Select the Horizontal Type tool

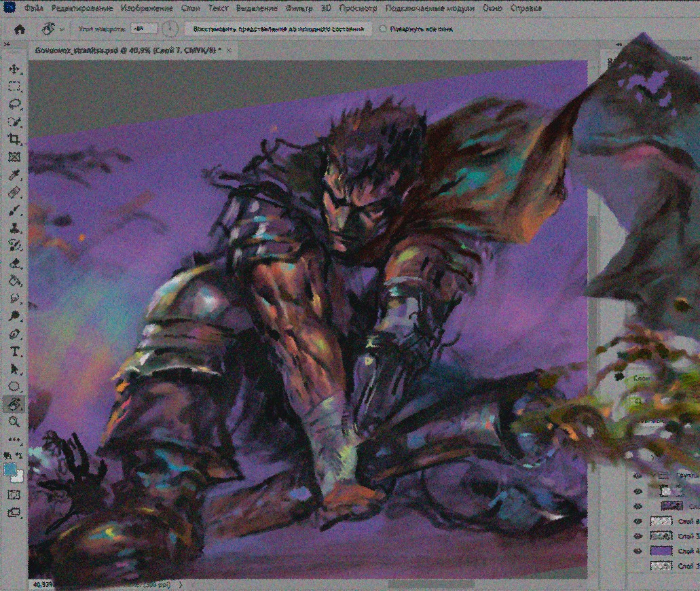pos(14,352)
